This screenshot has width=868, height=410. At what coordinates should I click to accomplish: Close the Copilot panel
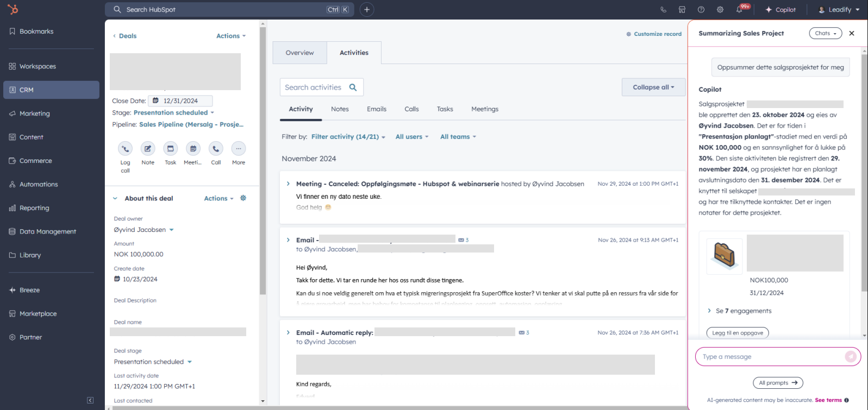[852, 34]
